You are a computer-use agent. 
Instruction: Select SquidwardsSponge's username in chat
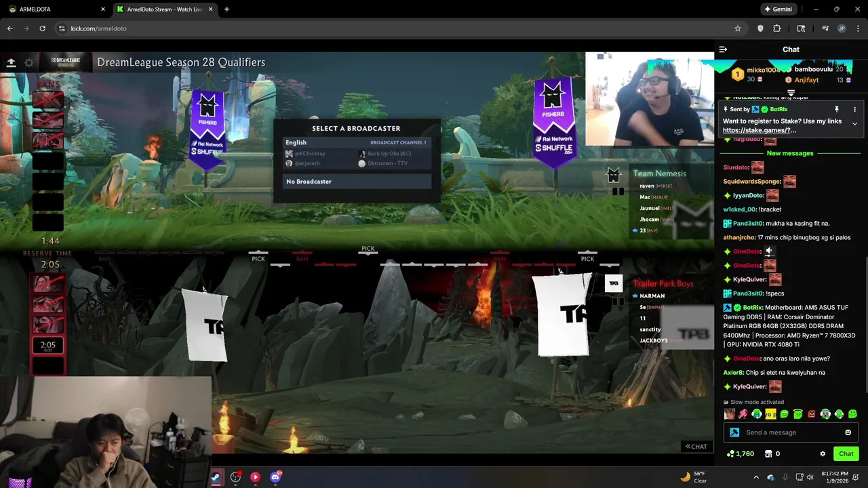point(752,182)
